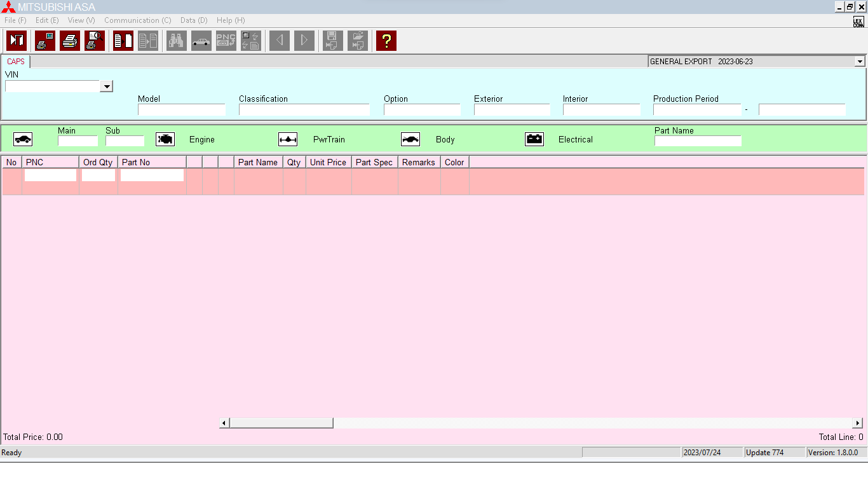868x480 pixels.
Task: Click inside the Part Name field
Action: [x=698, y=141]
